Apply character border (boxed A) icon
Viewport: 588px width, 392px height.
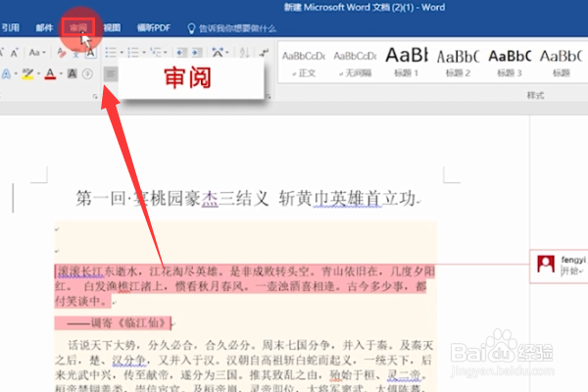[90, 53]
